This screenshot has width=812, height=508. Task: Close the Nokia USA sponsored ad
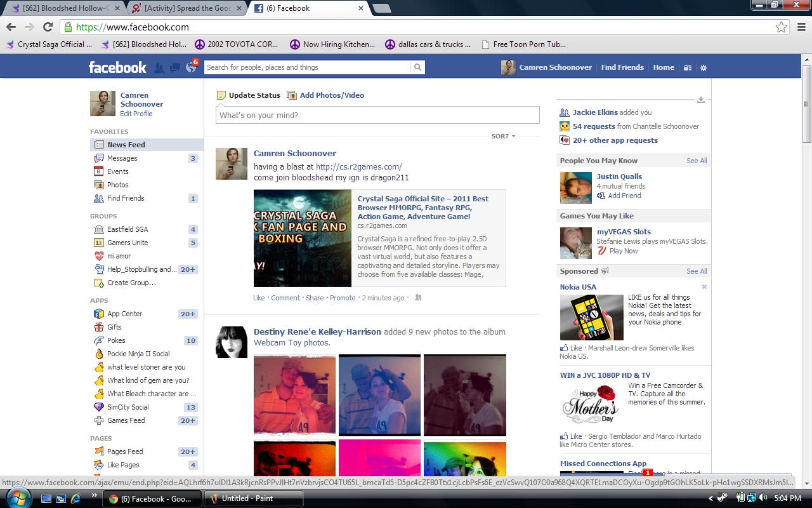(704, 287)
